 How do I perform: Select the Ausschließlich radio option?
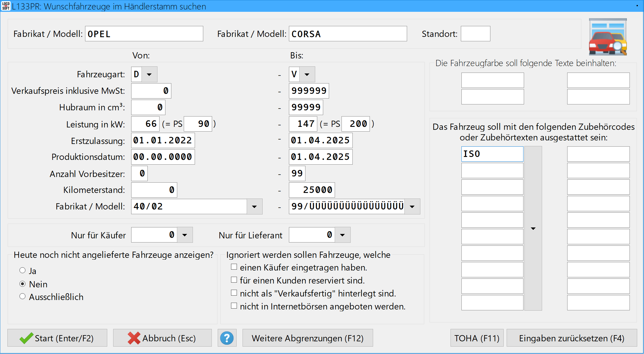coord(22,296)
